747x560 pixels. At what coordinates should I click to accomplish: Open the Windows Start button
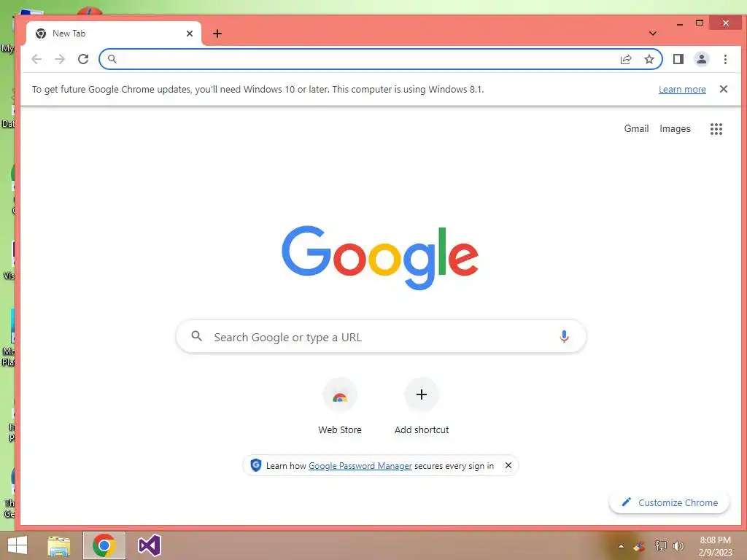click(18, 545)
